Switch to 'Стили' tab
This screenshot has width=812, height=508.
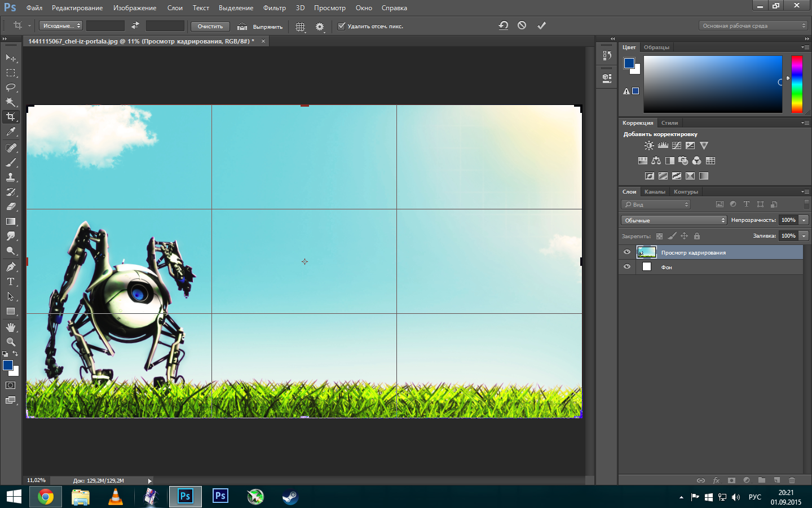point(669,123)
